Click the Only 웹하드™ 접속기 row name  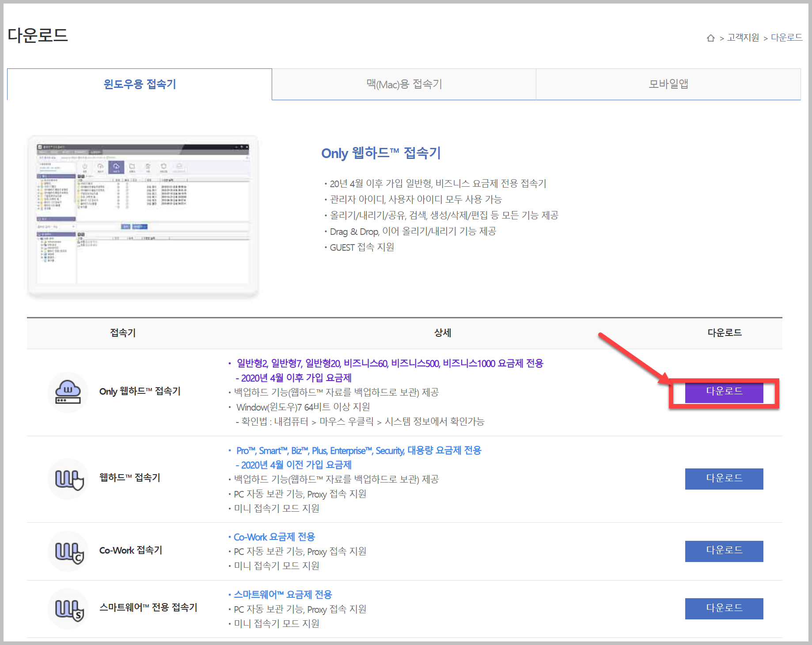coord(140,392)
